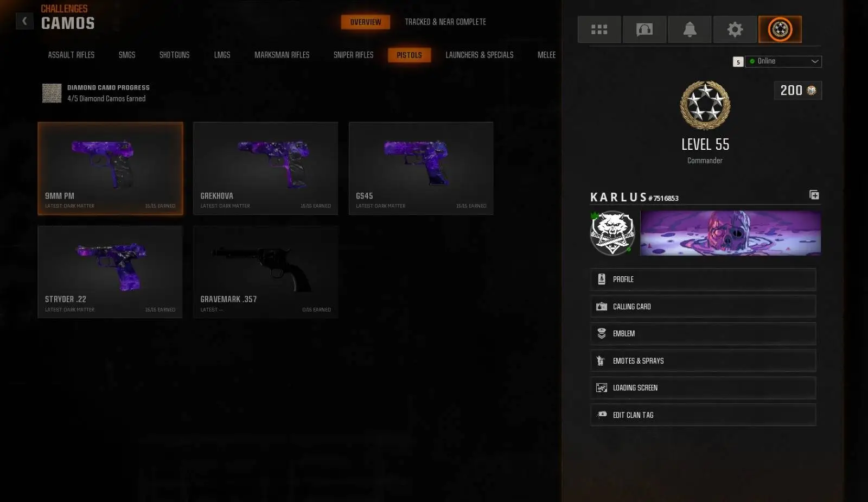Switch to the Sniper Rifles tab
Screen dimensions: 868x502
354,55
